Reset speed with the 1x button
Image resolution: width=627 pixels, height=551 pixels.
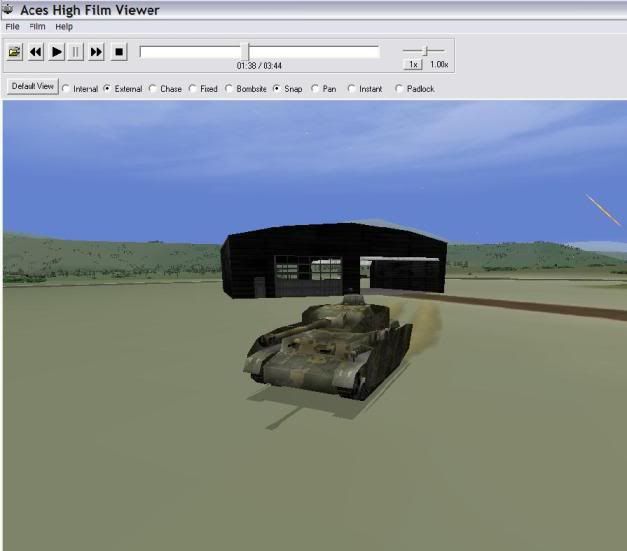click(x=413, y=64)
